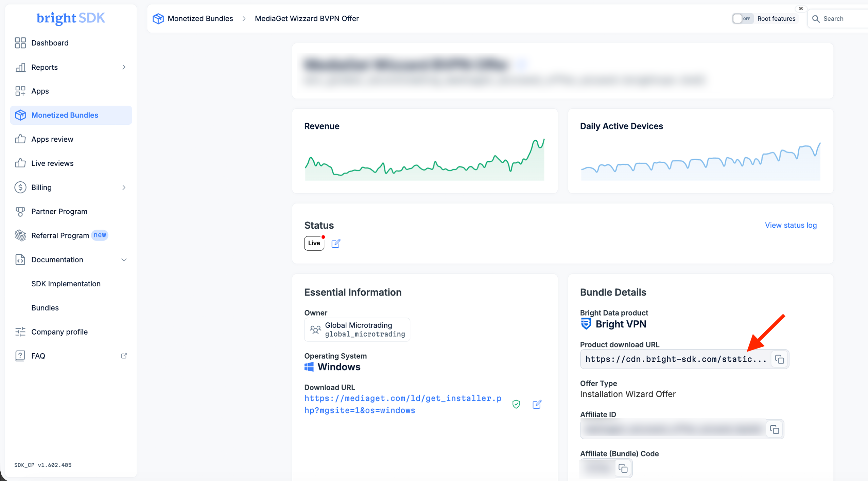Edit the Download URL
The height and width of the screenshot is (481, 868).
537,404
